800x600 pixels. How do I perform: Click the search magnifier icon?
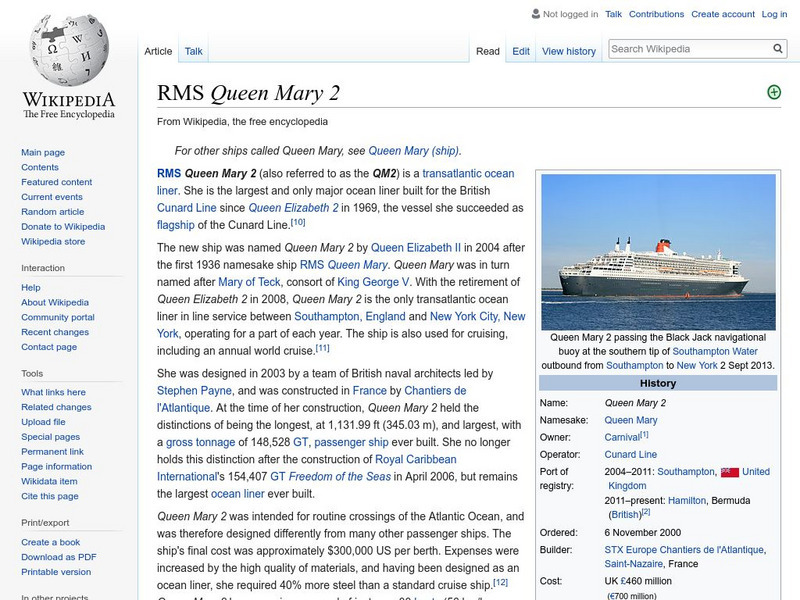778,48
